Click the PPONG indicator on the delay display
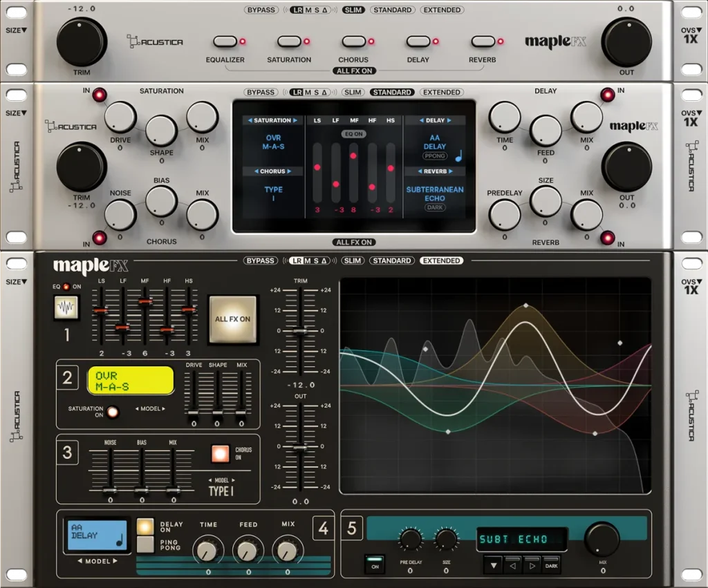The image size is (708, 588). click(x=434, y=156)
